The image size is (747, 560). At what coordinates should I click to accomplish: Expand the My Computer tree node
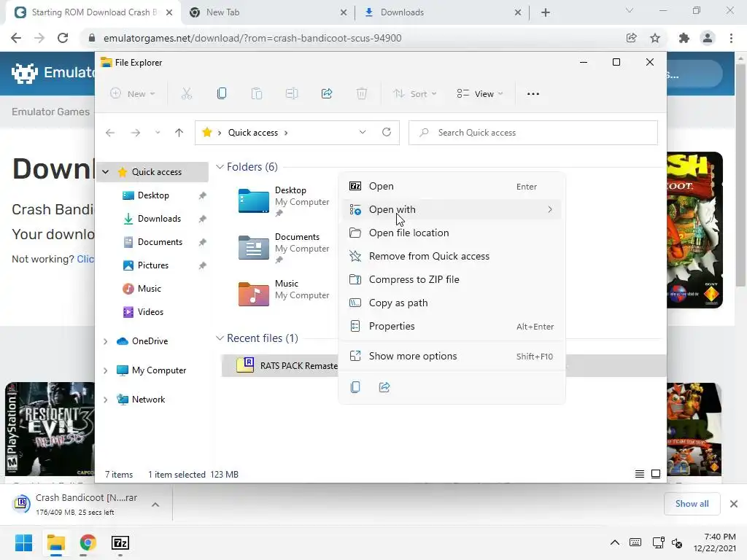[x=106, y=370]
